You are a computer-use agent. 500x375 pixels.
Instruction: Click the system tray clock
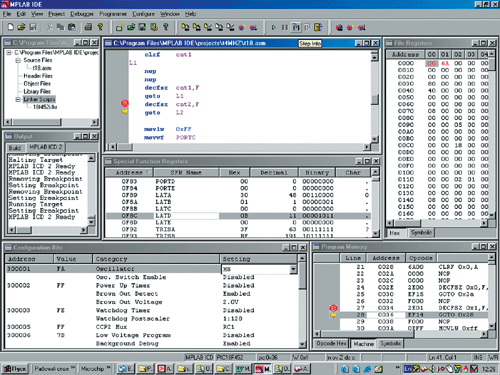[x=488, y=369]
